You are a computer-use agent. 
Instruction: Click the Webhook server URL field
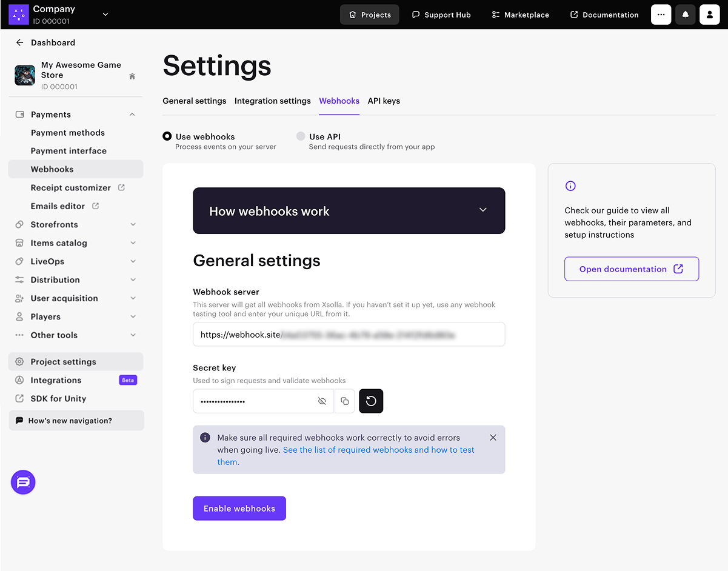tap(349, 335)
